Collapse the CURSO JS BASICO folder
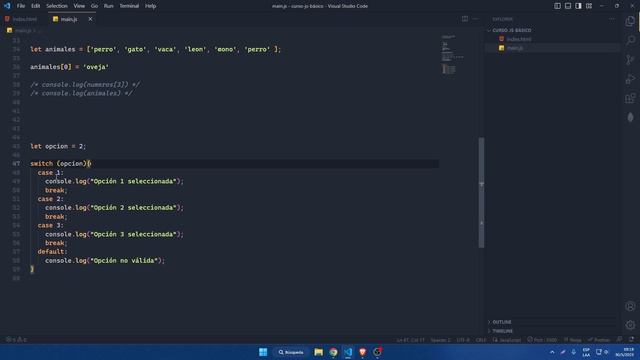The height and width of the screenshot is (360, 640). pos(512,30)
